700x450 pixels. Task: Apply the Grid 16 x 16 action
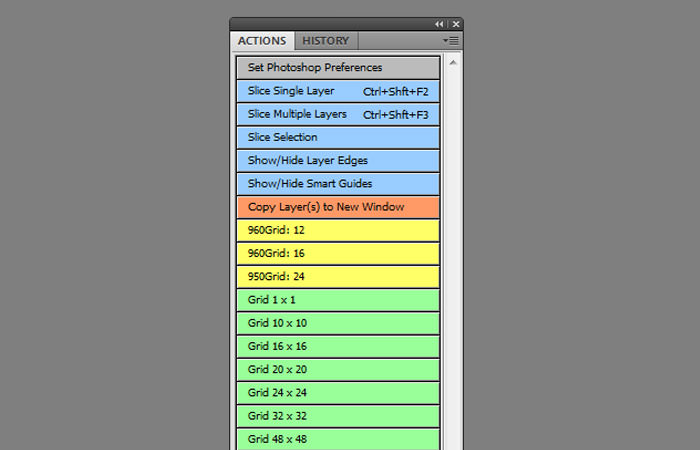pyautogui.click(x=338, y=346)
